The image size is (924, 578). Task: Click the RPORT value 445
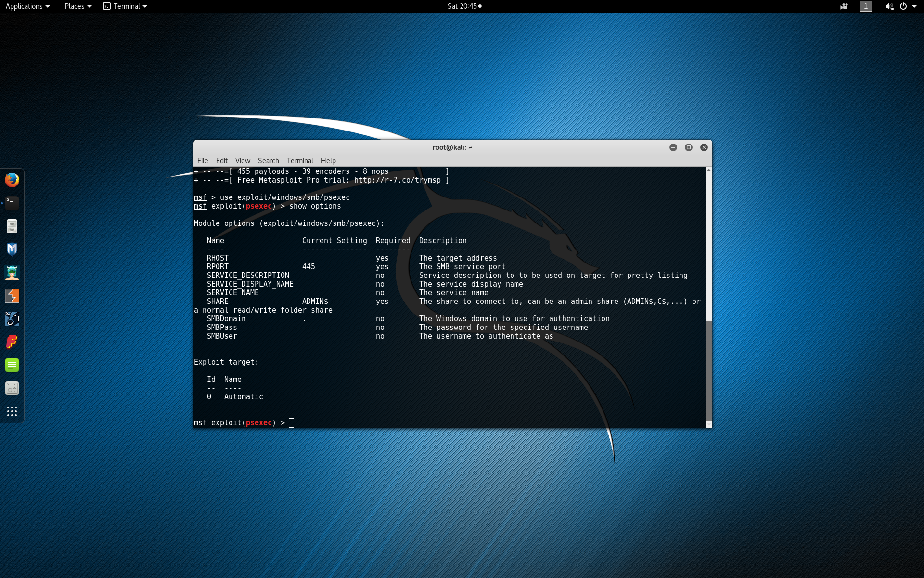[308, 267]
